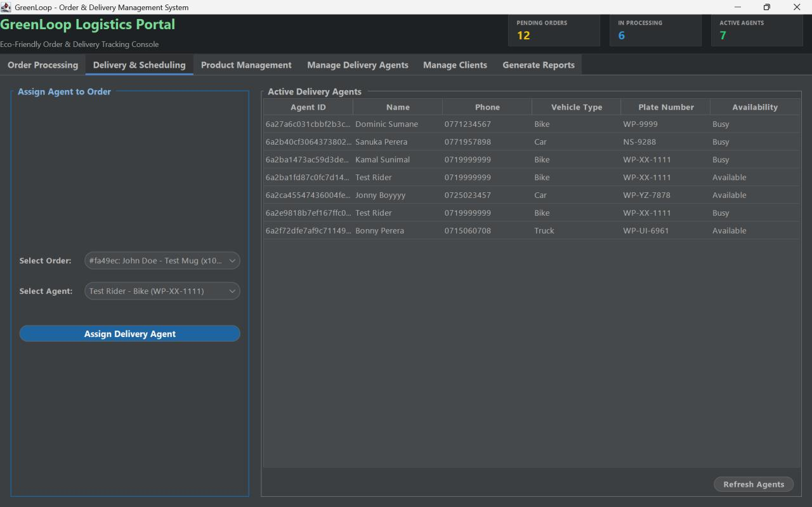Click the Assign Delivery Agent button
812x507 pixels.
pyautogui.click(x=130, y=334)
